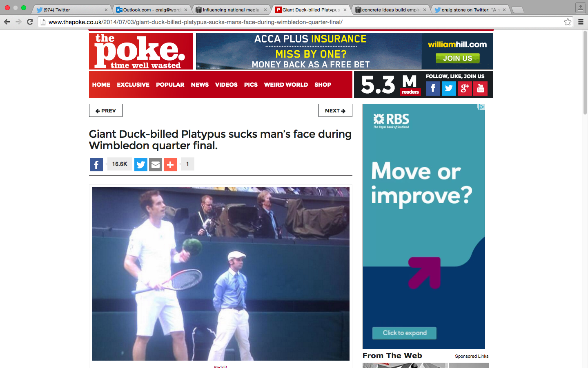Go back using the browser back arrow
Image resolution: width=588 pixels, height=368 pixels.
coord(7,22)
